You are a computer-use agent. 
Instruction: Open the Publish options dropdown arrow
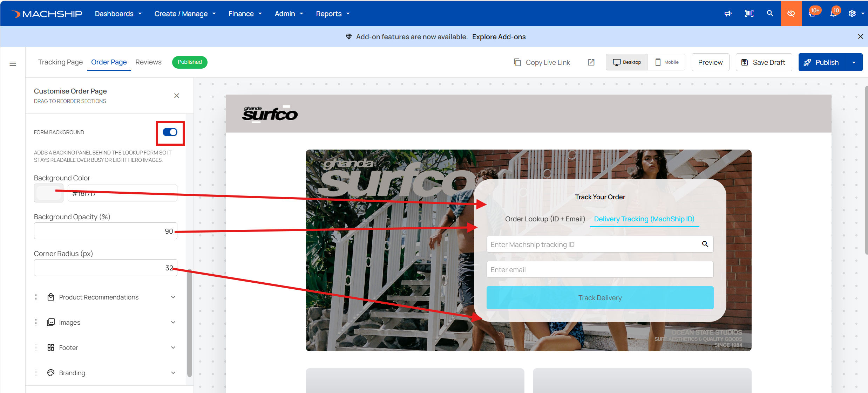(x=854, y=62)
